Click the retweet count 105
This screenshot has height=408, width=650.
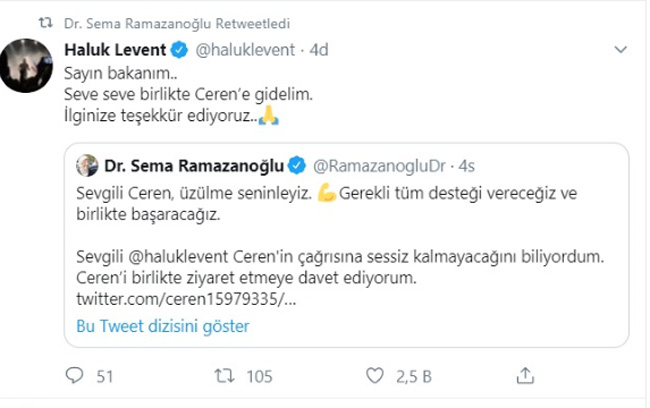[259, 376]
